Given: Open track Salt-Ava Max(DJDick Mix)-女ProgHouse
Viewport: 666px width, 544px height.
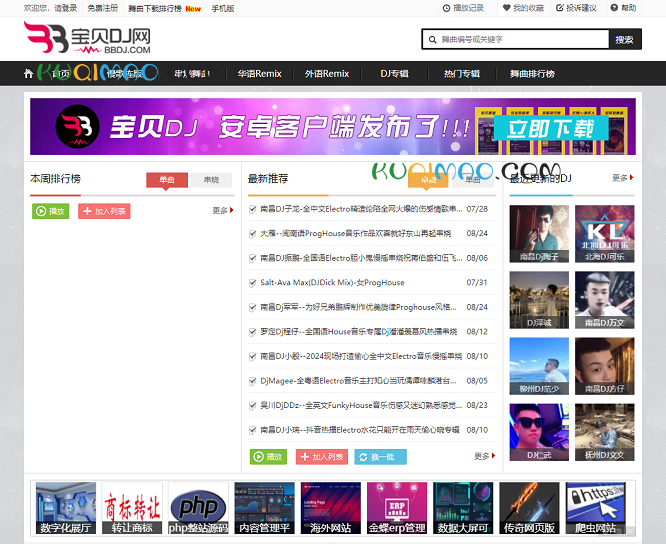Looking at the screenshot, I should pyautogui.click(x=332, y=283).
